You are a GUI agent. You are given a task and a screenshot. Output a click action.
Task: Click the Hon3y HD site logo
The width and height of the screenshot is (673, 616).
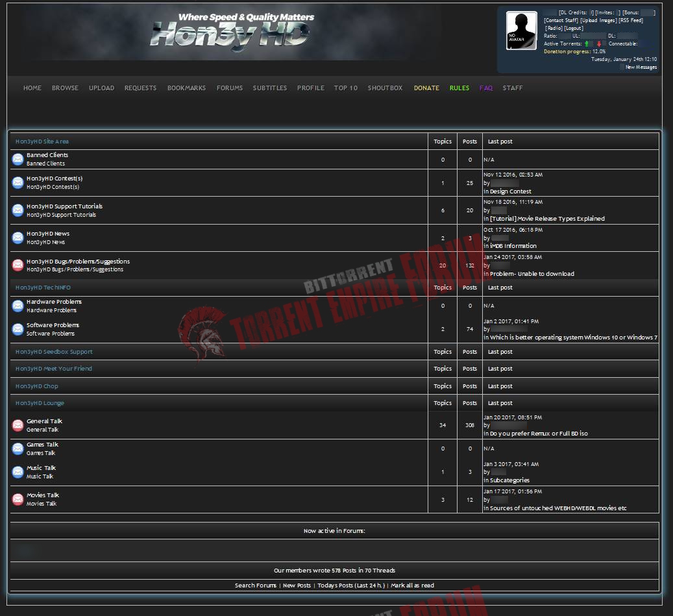tap(232, 32)
